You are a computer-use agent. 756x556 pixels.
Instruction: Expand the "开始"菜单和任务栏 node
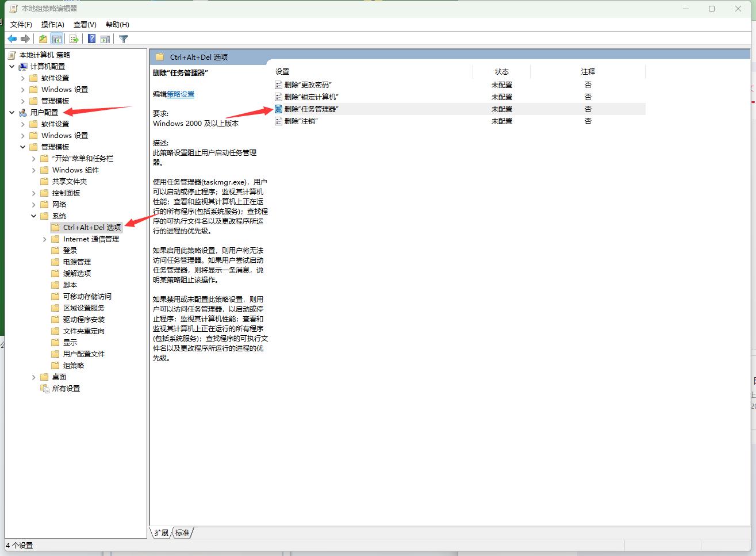pos(34,159)
